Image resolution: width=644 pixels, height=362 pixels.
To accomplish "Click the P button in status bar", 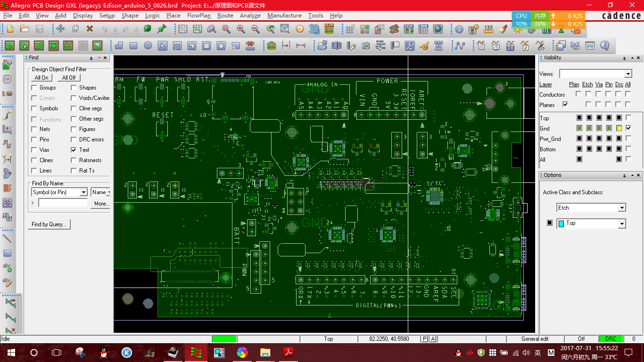I will click(x=424, y=339).
